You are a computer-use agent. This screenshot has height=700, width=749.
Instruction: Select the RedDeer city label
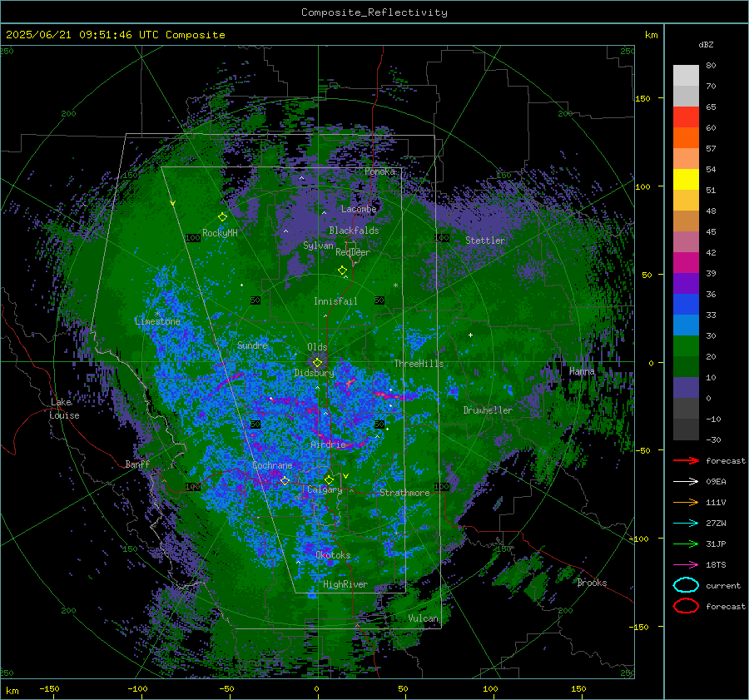pos(353,252)
